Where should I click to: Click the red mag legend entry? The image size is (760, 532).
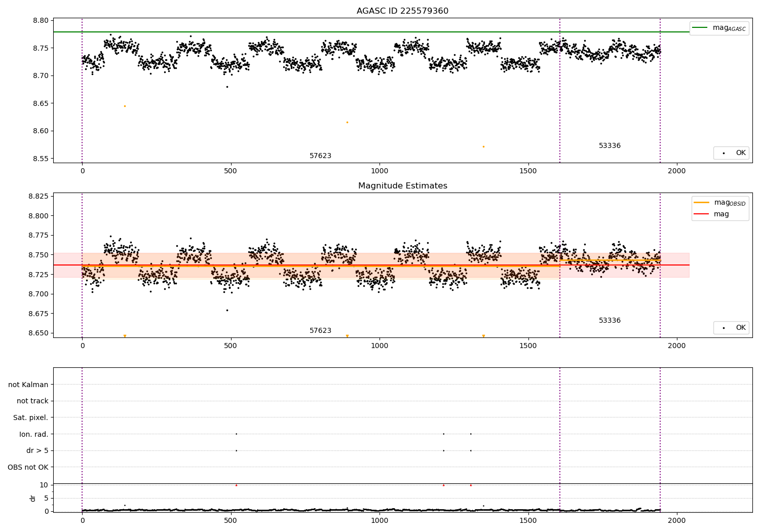pos(711,214)
